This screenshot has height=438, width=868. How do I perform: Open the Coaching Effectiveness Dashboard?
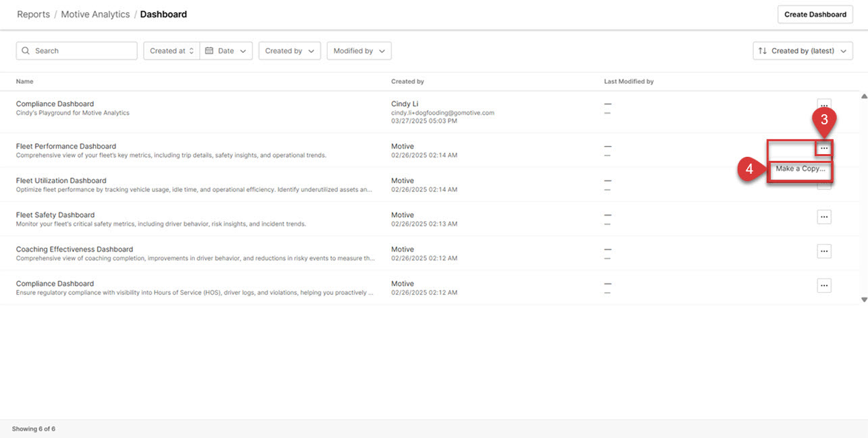[74, 249]
